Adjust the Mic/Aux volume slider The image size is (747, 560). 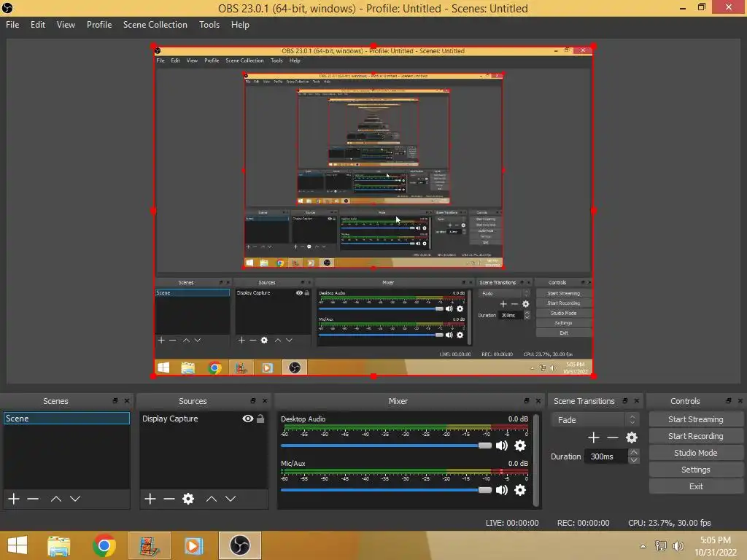point(386,490)
